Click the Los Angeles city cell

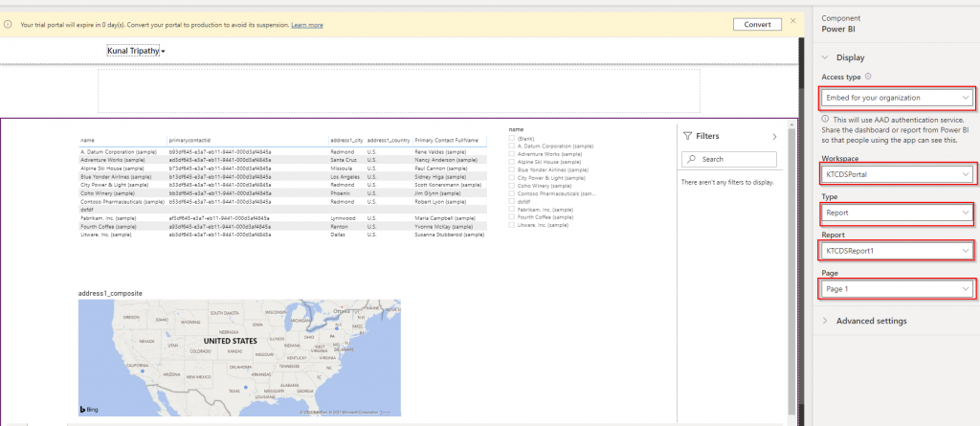(344, 177)
